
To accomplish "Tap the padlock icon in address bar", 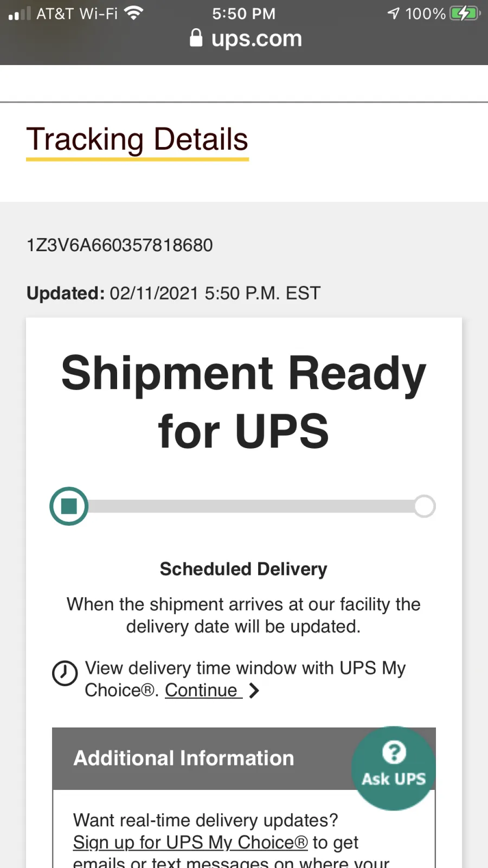I will click(196, 38).
